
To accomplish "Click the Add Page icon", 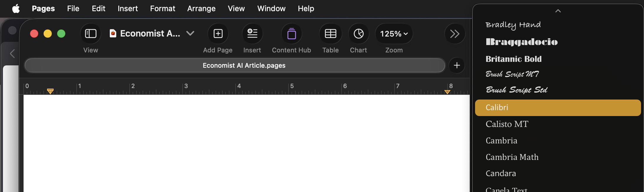I will [218, 34].
